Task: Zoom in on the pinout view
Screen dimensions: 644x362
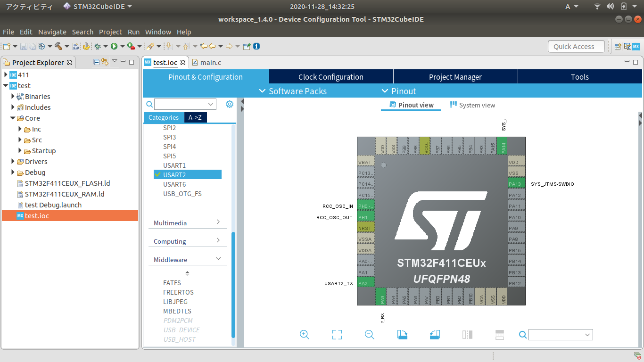Action: pyautogui.click(x=304, y=334)
